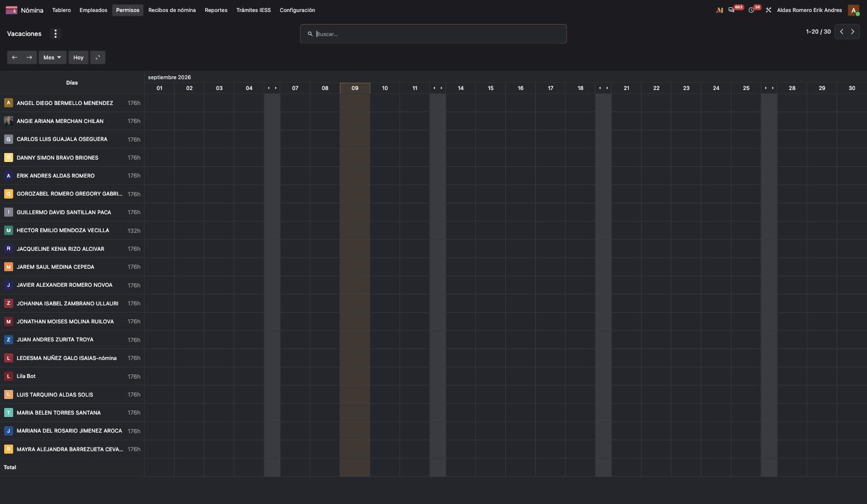867x504 pixels.
Task: Open the AI assistant icon in top bar
Action: (x=719, y=10)
